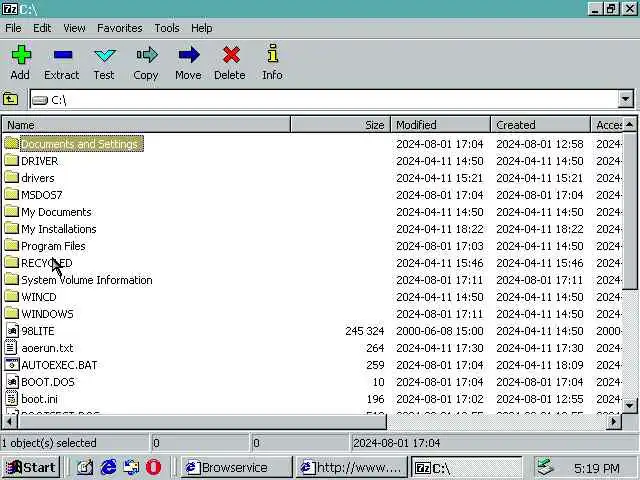This screenshot has height=480, width=640.
Task: Sort by Created column header
Action: click(540, 124)
